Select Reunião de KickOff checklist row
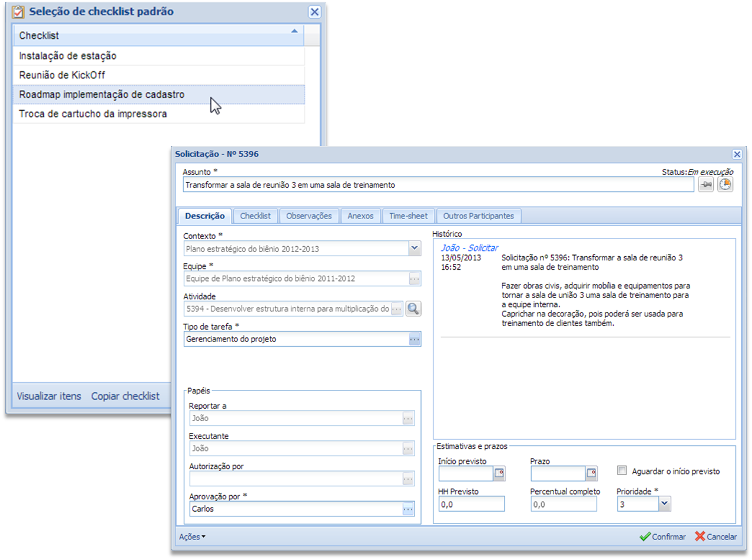752x560 pixels. click(x=62, y=75)
